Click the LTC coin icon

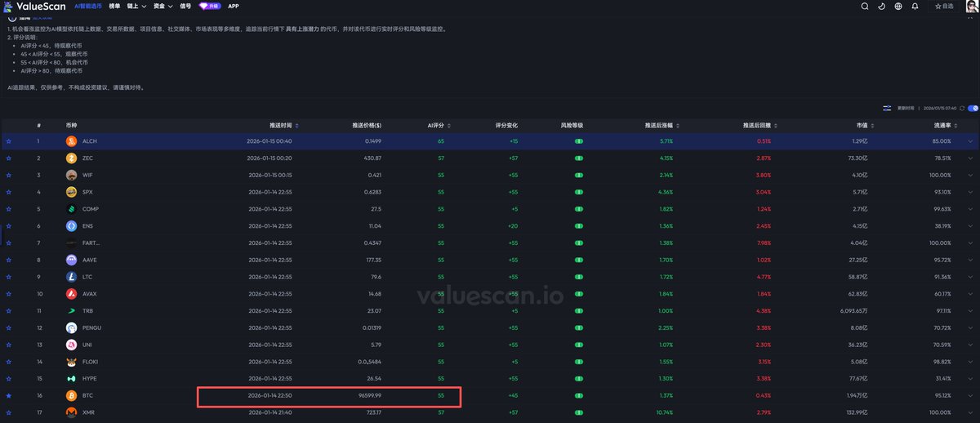71,277
